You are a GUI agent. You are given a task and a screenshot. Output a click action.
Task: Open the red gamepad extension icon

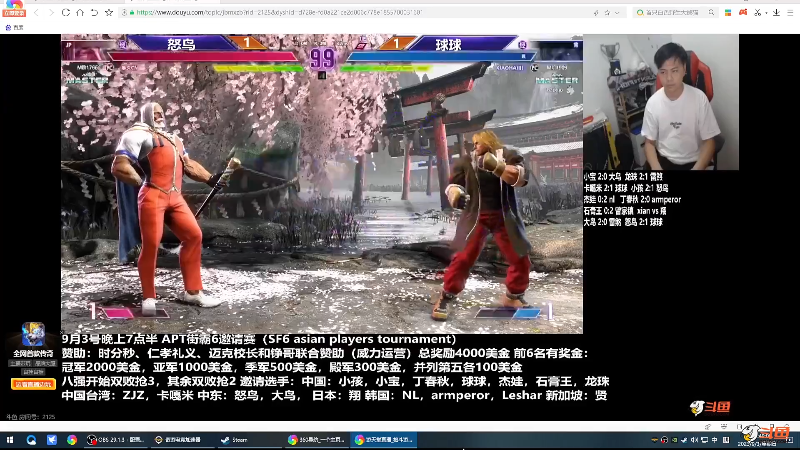pos(743,12)
